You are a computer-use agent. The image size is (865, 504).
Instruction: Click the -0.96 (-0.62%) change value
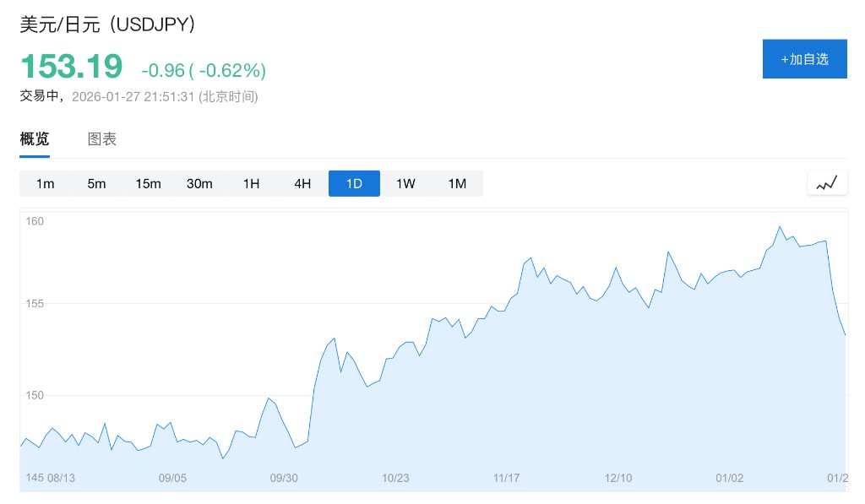click(x=204, y=69)
